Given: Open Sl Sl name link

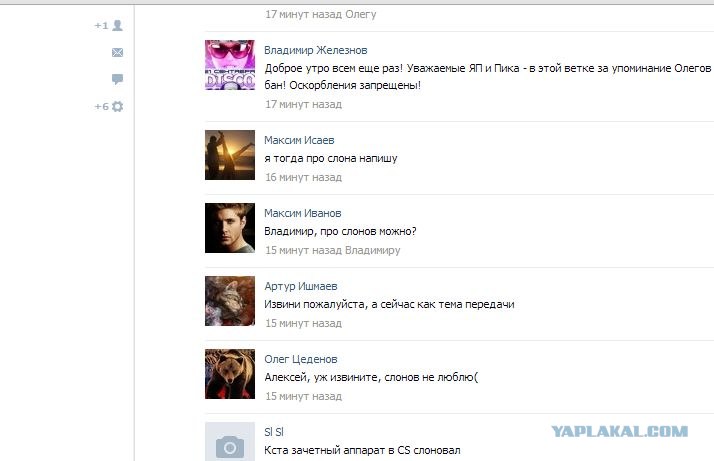Looking at the screenshot, I should coord(274,432).
